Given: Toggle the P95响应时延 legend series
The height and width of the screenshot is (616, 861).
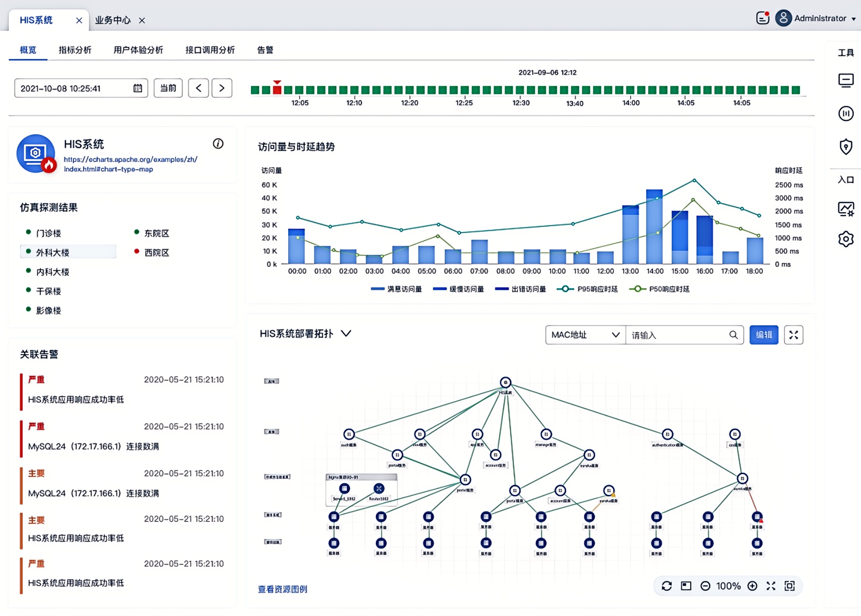Looking at the screenshot, I should (587, 289).
